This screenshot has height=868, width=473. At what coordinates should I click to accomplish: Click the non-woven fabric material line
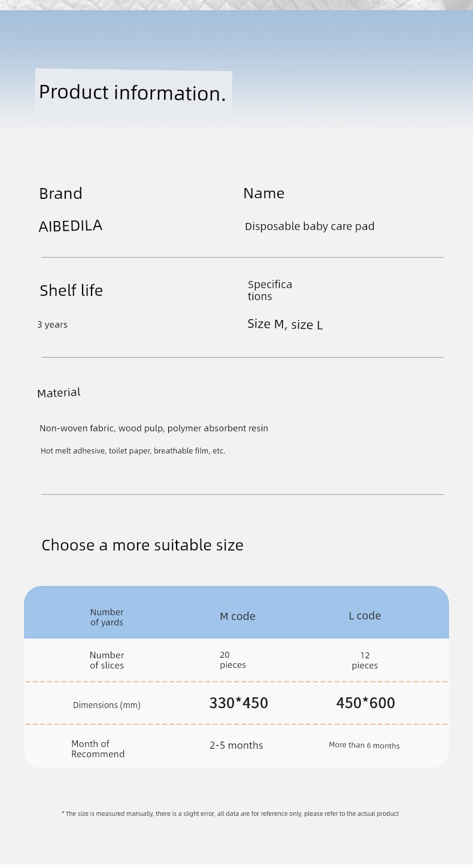click(154, 428)
